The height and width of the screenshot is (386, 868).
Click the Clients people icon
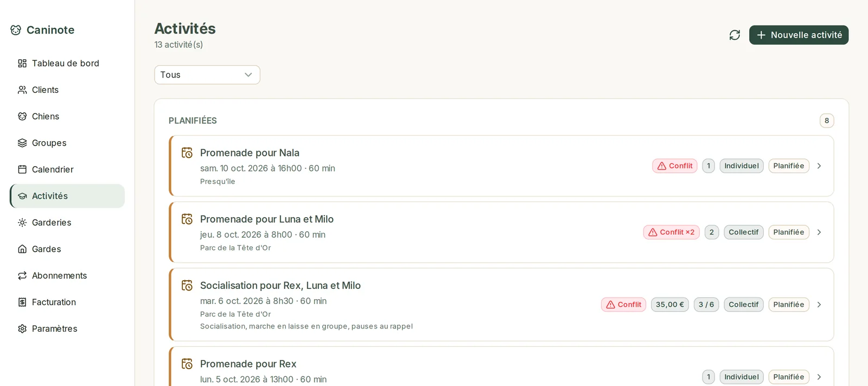click(x=22, y=90)
